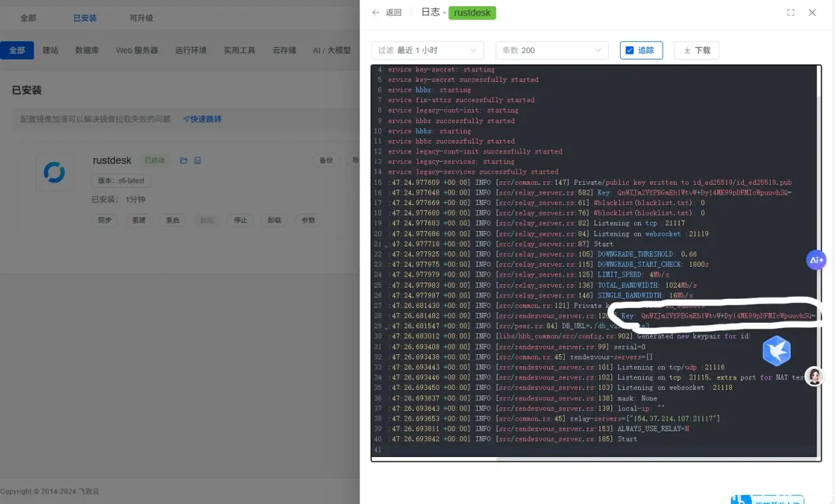The image size is (835, 504).
Task: Collapse the fold arrow at log line 29
Action: point(386,328)
